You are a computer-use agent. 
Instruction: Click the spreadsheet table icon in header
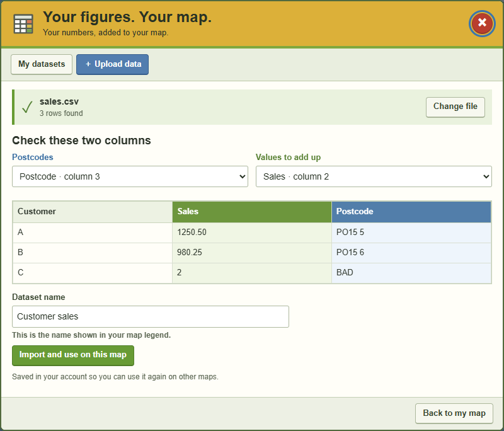pos(23,24)
